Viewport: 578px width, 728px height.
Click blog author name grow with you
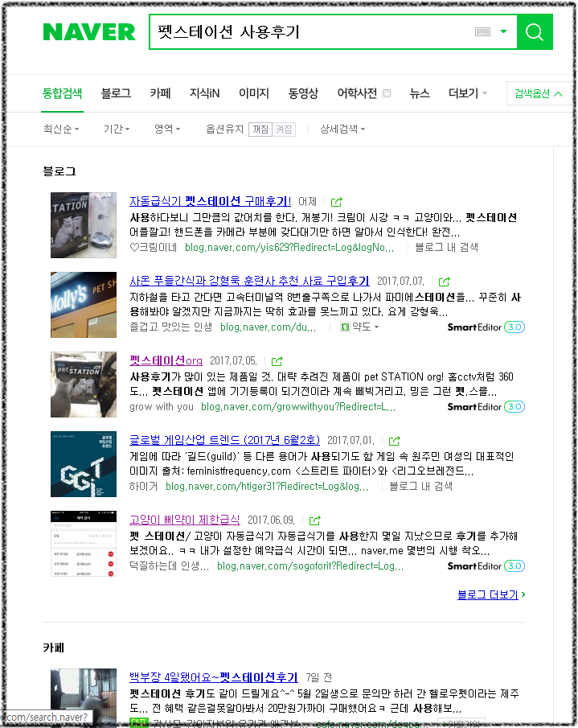click(x=162, y=407)
